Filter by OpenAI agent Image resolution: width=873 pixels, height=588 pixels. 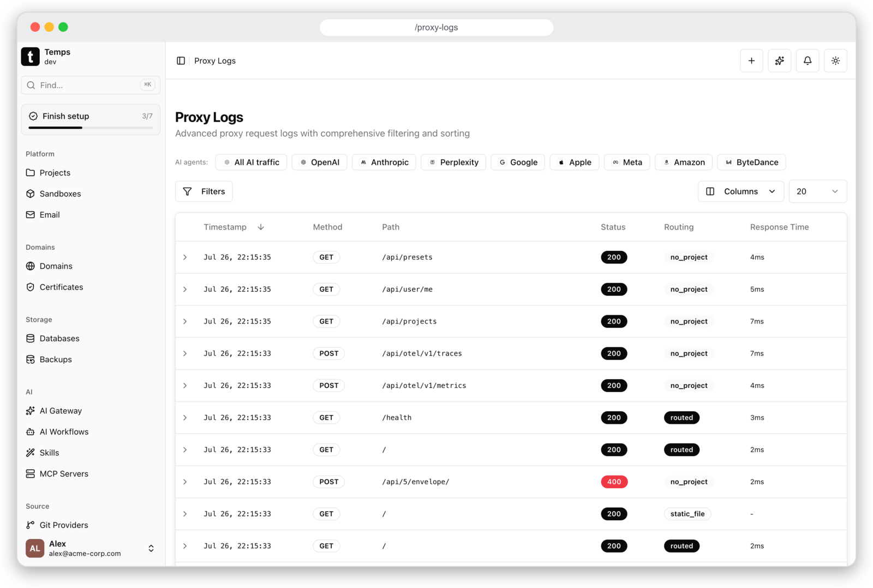319,162
